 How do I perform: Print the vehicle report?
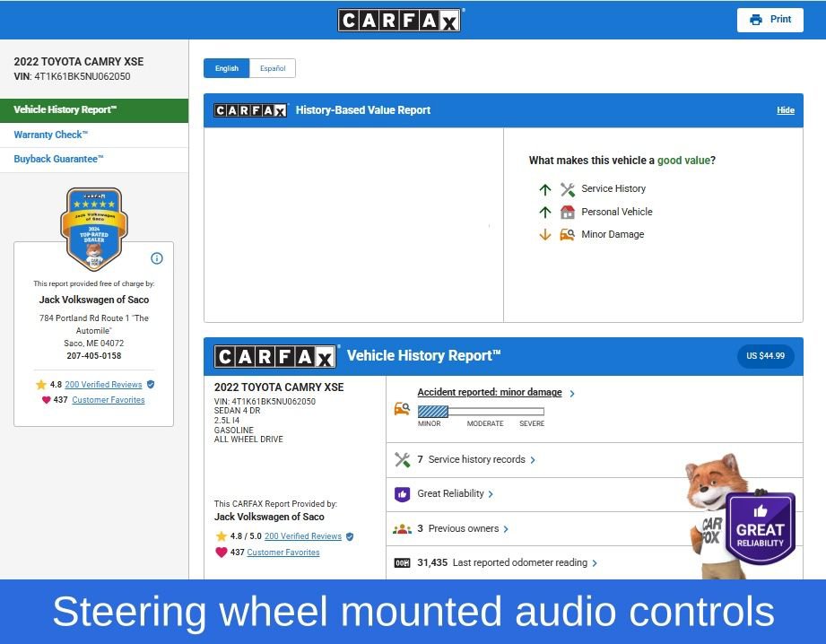tap(770, 20)
